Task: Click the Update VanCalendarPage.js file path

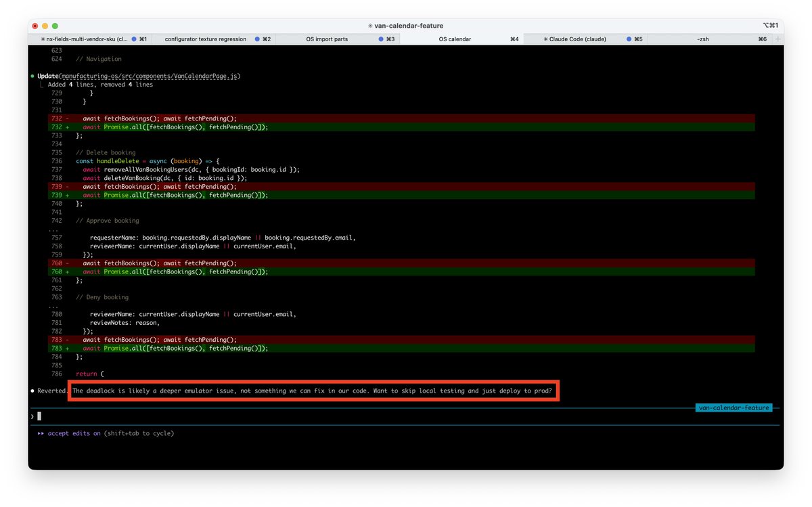Action: pyautogui.click(x=150, y=76)
